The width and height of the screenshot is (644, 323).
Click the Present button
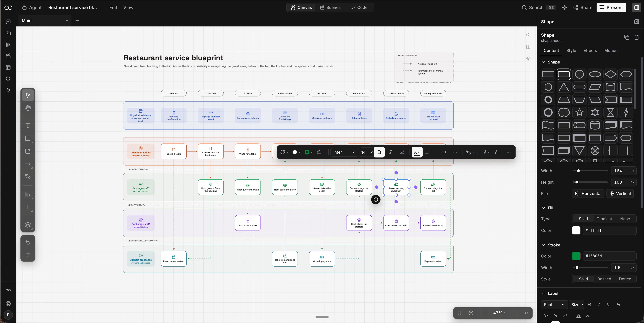pyautogui.click(x=611, y=8)
